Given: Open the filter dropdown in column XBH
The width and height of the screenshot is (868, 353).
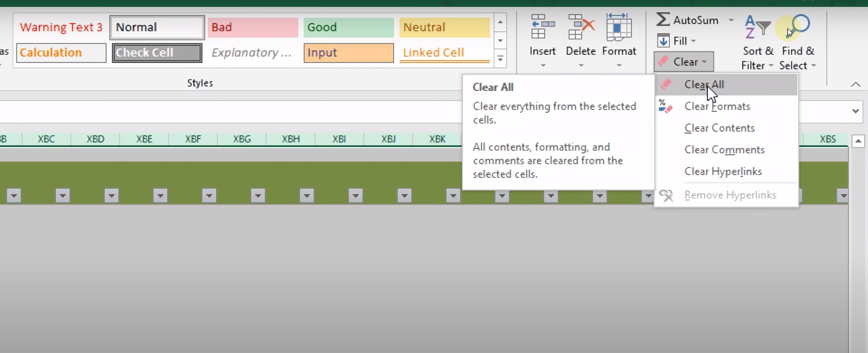Looking at the screenshot, I should [306, 196].
